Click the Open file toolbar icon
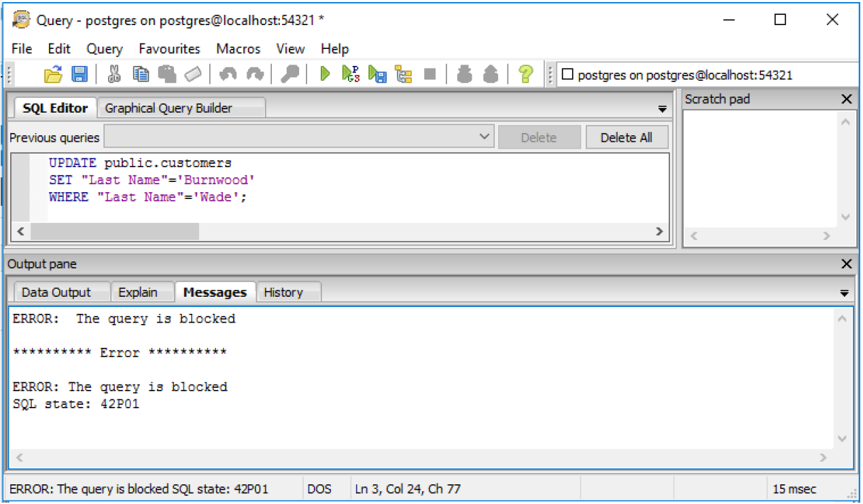Viewport: 863px width, 504px height. (x=53, y=74)
